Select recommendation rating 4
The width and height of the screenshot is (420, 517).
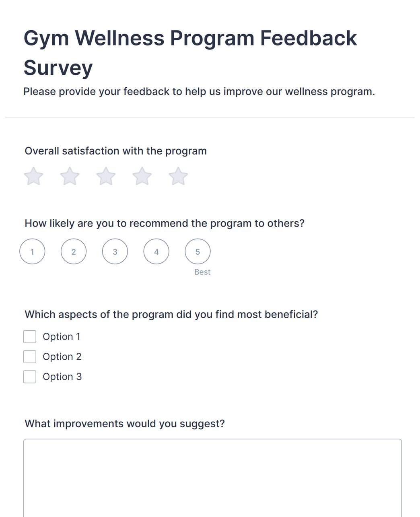pyautogui.click(x=156, y=251)
